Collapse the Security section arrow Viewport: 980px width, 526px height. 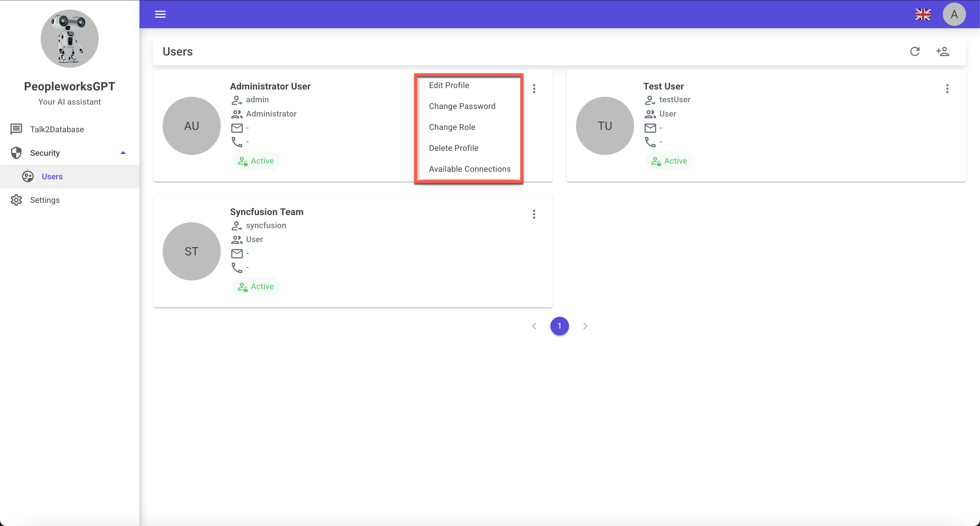coord(123,153)
